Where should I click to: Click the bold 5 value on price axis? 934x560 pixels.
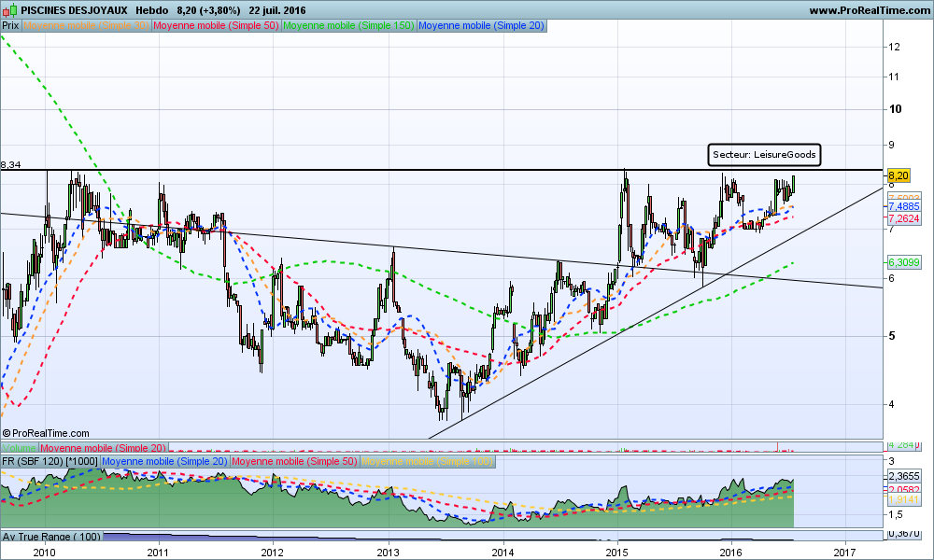[891, 336]
